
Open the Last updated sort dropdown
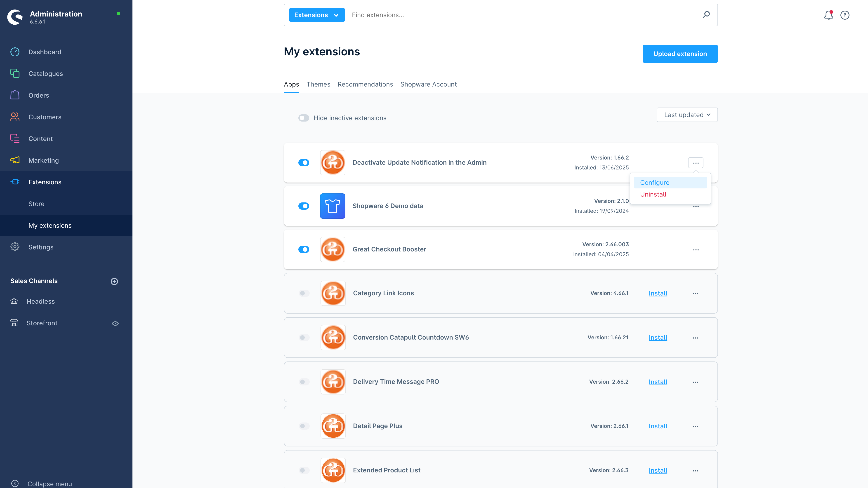687,115
